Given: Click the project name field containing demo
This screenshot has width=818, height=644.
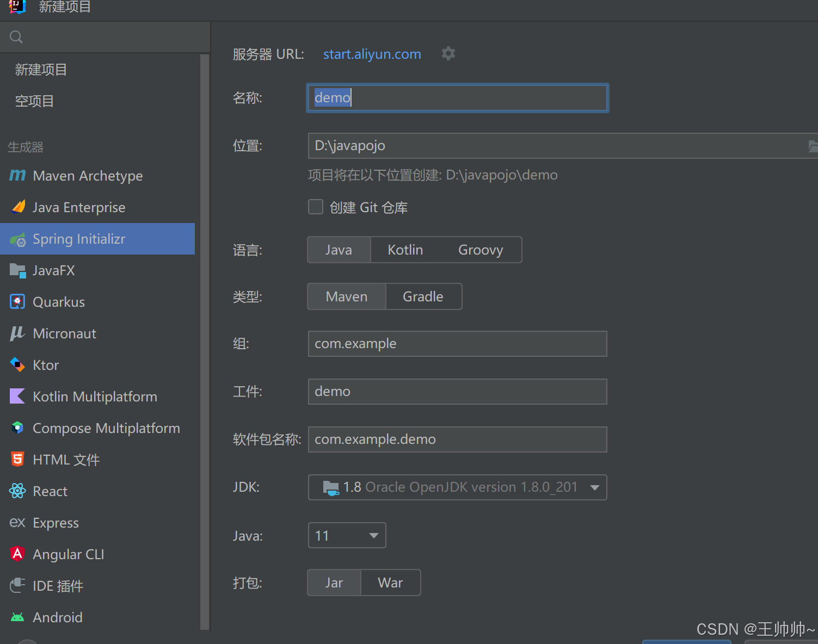Looking at the screenshot, I should 457,98.
